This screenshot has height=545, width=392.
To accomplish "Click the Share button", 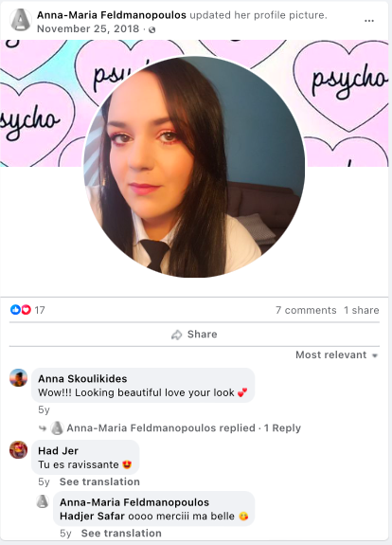I will point(194,335).
